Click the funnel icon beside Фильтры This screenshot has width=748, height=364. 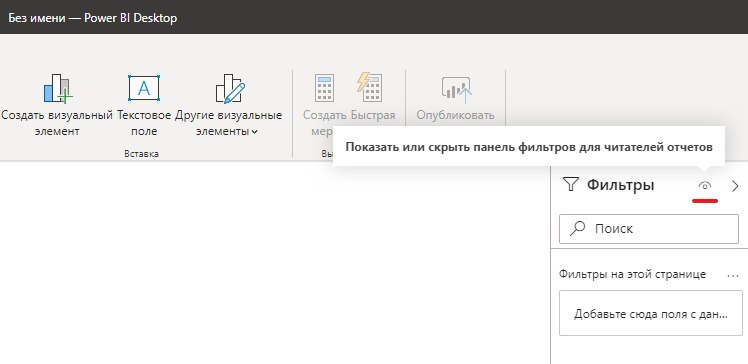point(571,185)
